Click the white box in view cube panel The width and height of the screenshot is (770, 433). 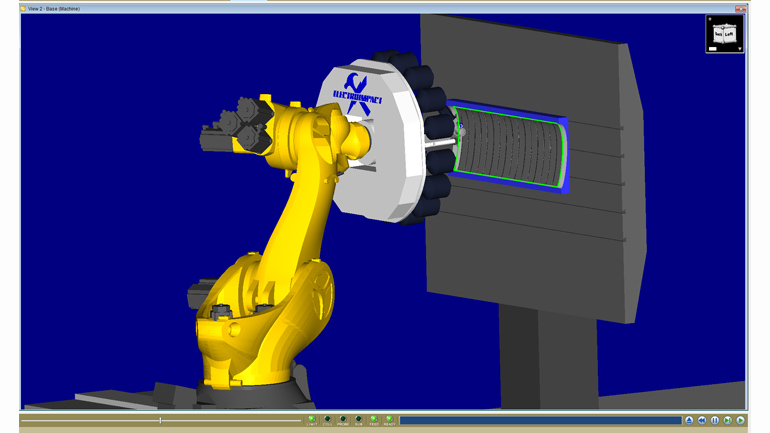[713, 48]
